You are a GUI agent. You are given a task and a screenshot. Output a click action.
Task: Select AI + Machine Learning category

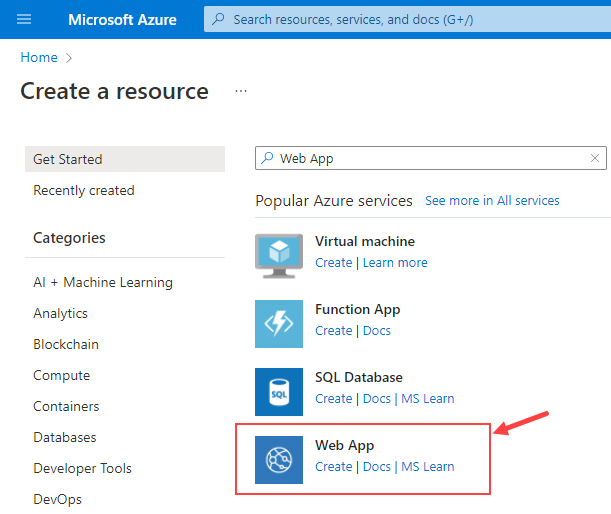click(x=103, y=282)
